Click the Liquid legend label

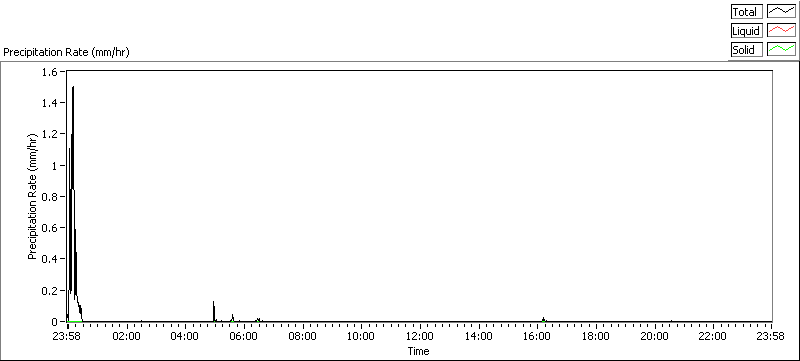click(x=747, y=31)
